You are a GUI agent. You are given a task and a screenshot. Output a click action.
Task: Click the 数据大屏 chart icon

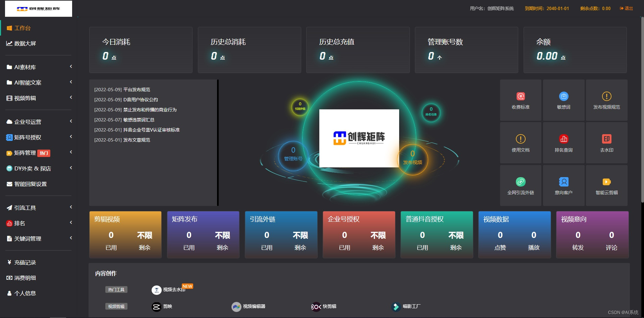click(9, 43)
